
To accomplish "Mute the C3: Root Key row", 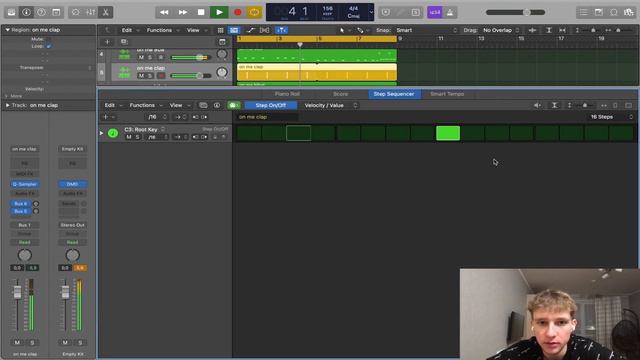I will click(x=129, y=137).
